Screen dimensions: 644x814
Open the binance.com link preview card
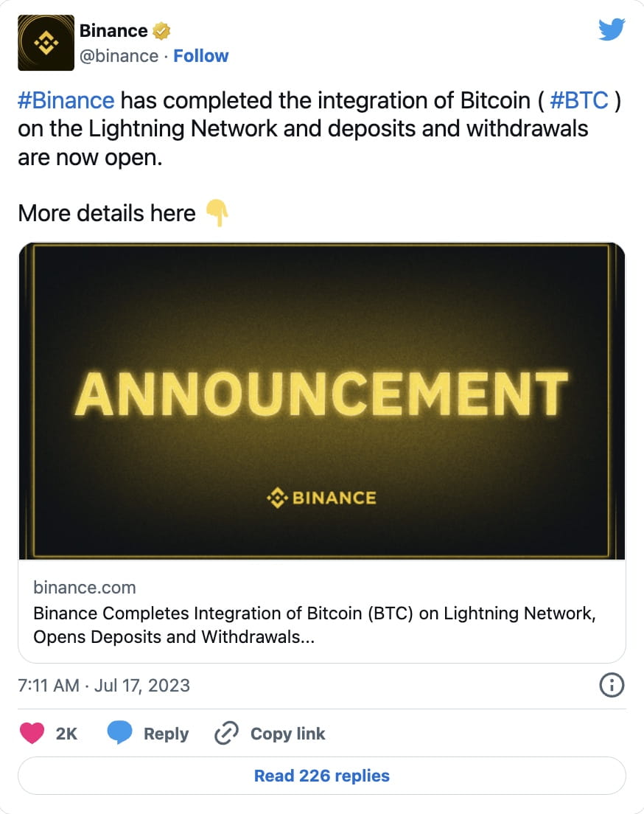322,612
